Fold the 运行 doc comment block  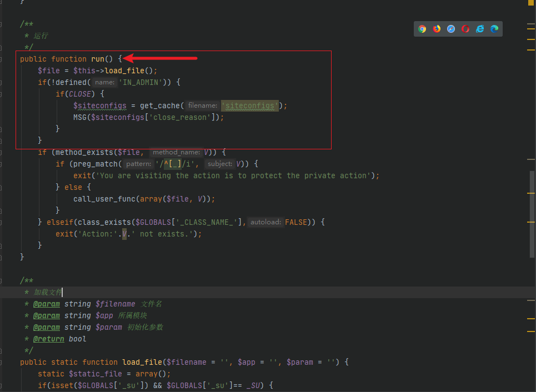pos(2,24)
